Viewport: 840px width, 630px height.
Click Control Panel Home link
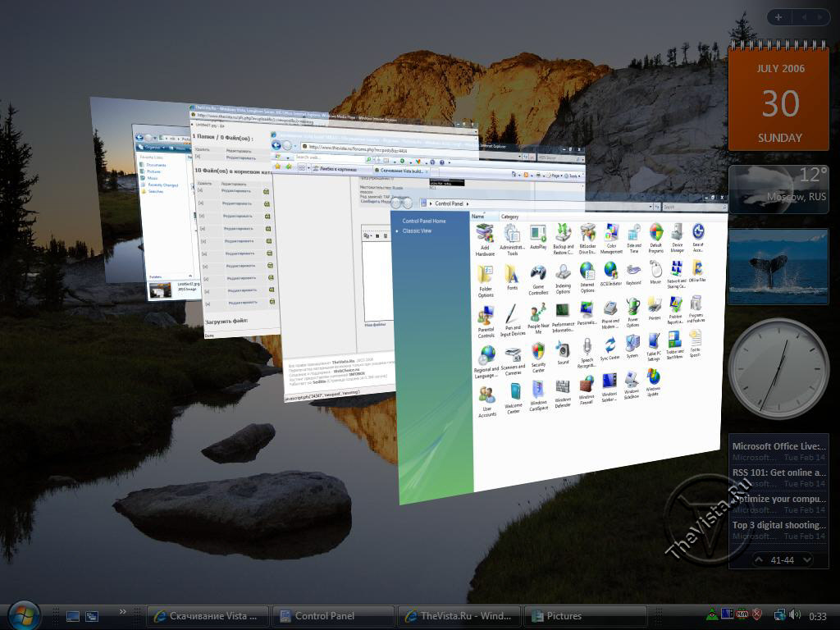click(x=423, y=221)
